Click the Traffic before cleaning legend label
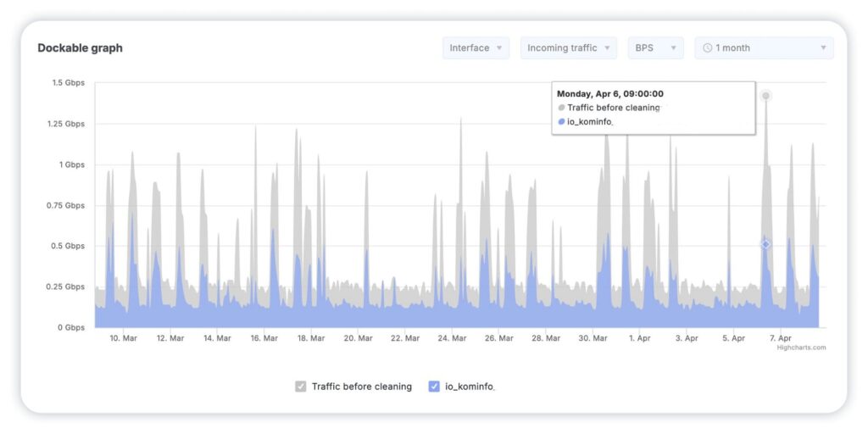 point(361,387)
